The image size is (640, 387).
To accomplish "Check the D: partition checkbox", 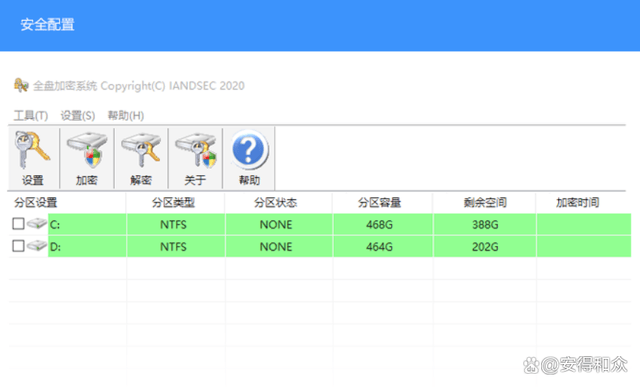I will tap(18, 246).
